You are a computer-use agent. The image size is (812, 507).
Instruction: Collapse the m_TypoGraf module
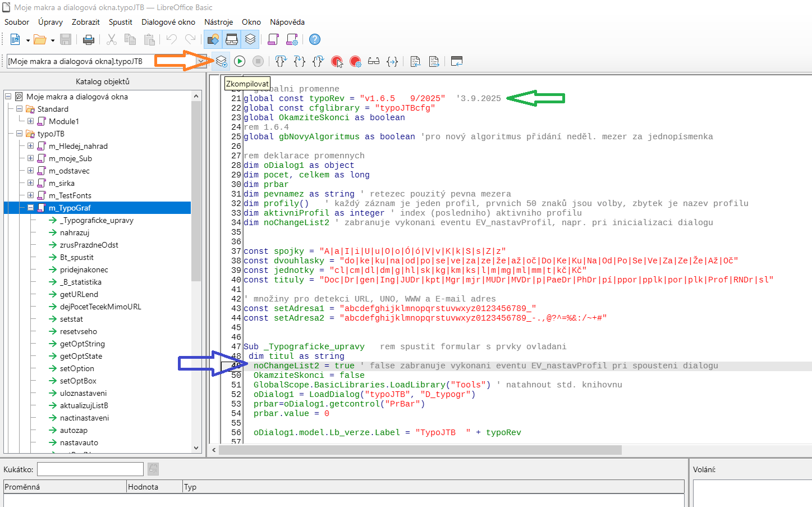click(31, 208)
